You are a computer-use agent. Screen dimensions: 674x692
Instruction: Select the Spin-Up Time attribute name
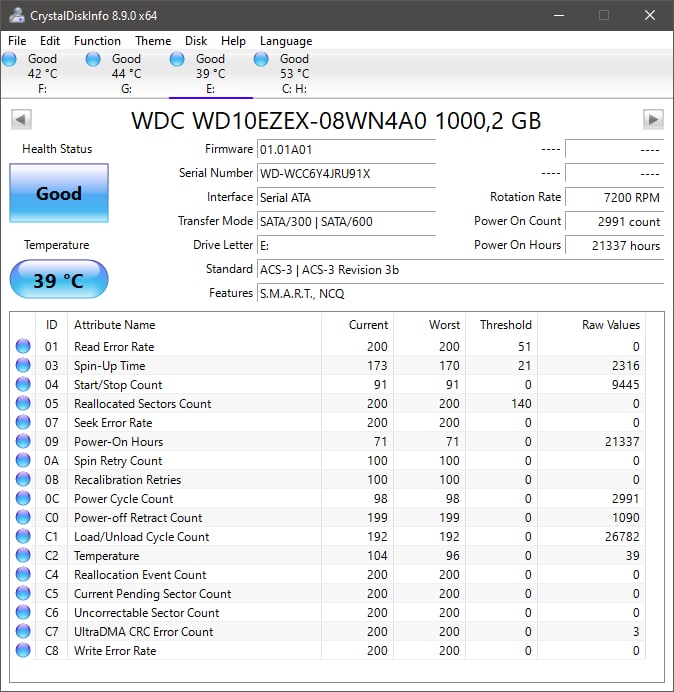[x=109, y=366]
